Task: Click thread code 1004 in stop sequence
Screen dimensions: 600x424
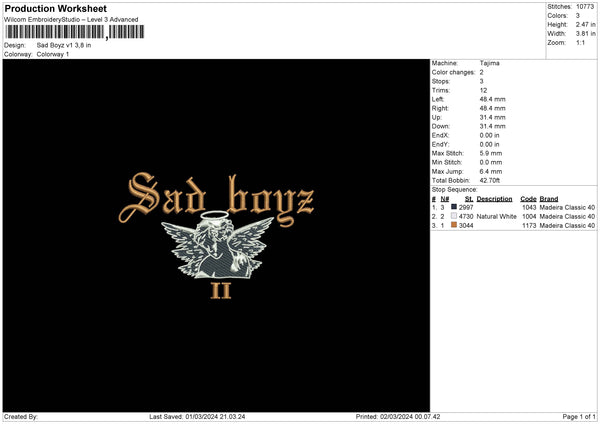Action: coord(529,217)
